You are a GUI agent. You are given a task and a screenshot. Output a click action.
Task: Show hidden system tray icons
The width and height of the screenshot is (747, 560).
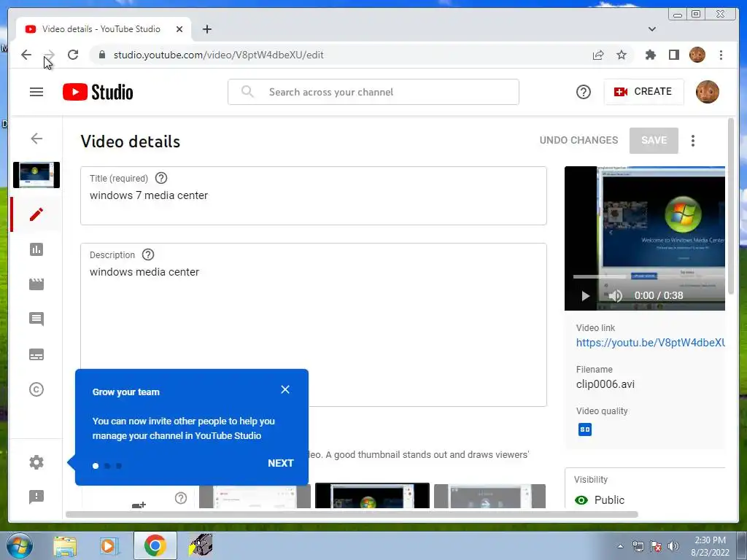[620, 546]
